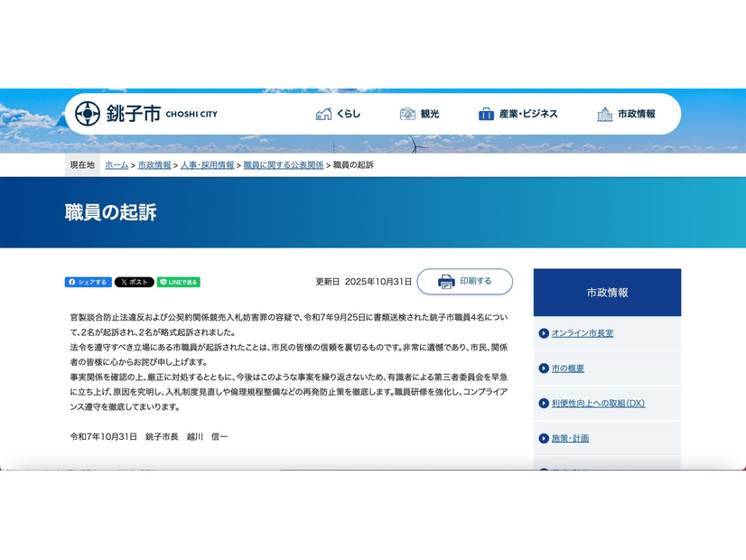This screenshot has width=746, height=560.
Task: Click the building icon beside 市政情報
Action: pyautogui.click(x=603, y=113)
